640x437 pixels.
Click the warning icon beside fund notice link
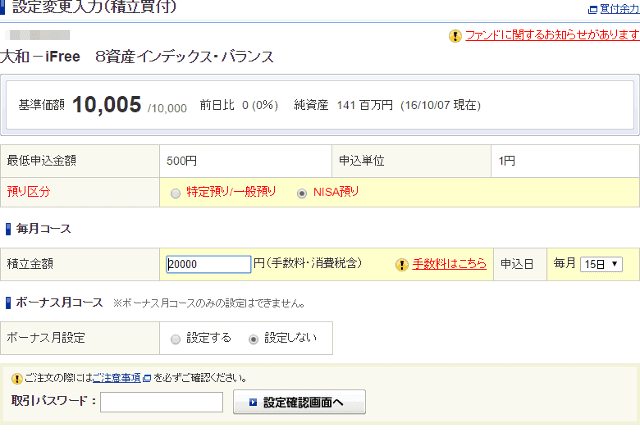(455, 36)
